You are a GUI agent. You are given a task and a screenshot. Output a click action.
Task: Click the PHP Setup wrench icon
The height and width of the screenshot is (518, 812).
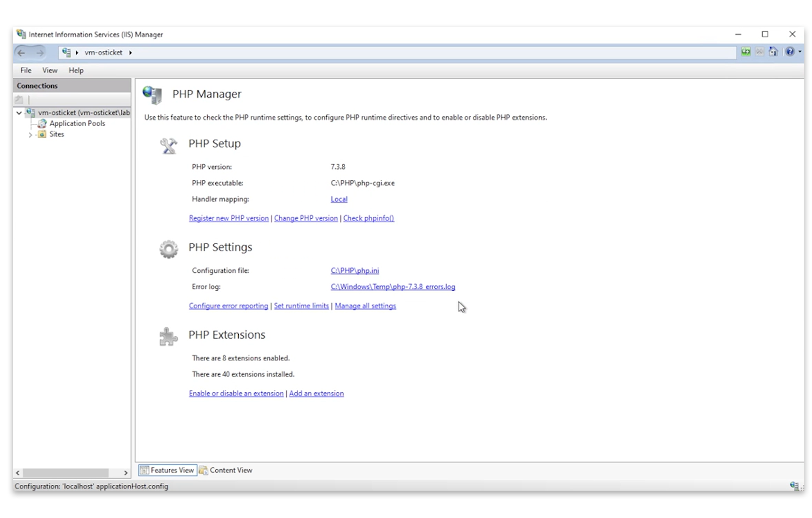[168, 145]
